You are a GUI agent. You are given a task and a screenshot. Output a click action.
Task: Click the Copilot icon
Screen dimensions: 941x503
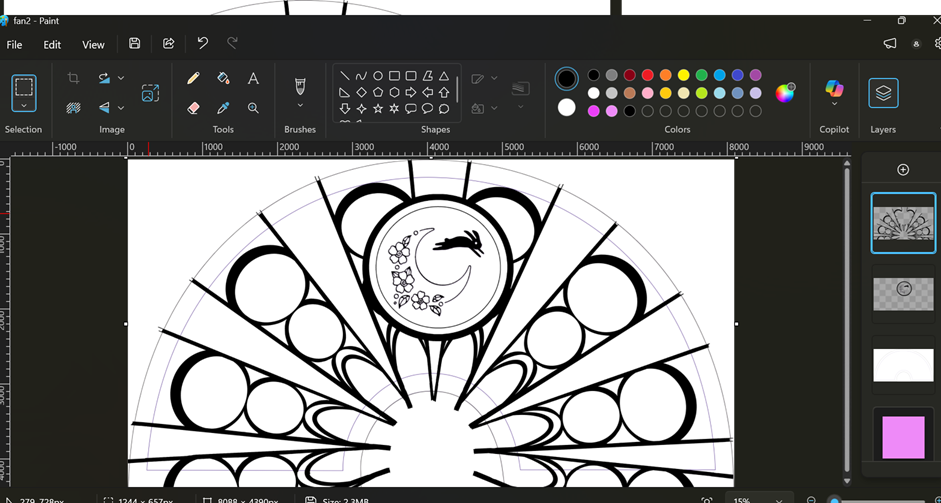click(834, 88)
